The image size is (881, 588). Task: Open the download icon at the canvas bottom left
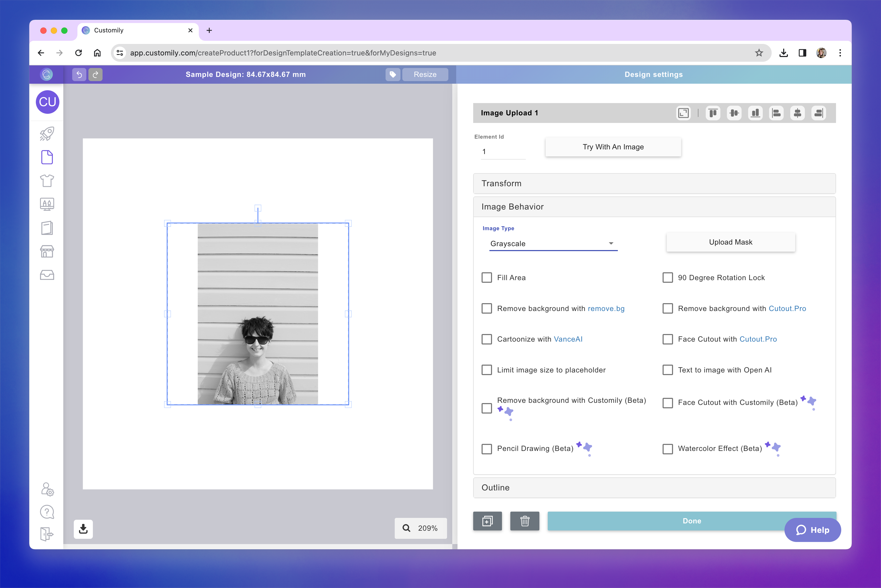click(83, 529)
